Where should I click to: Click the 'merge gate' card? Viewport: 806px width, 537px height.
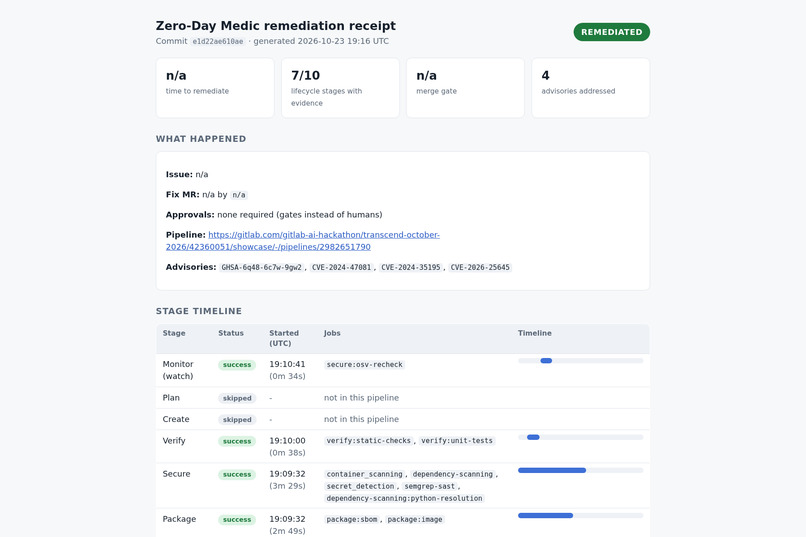[465, 88]
